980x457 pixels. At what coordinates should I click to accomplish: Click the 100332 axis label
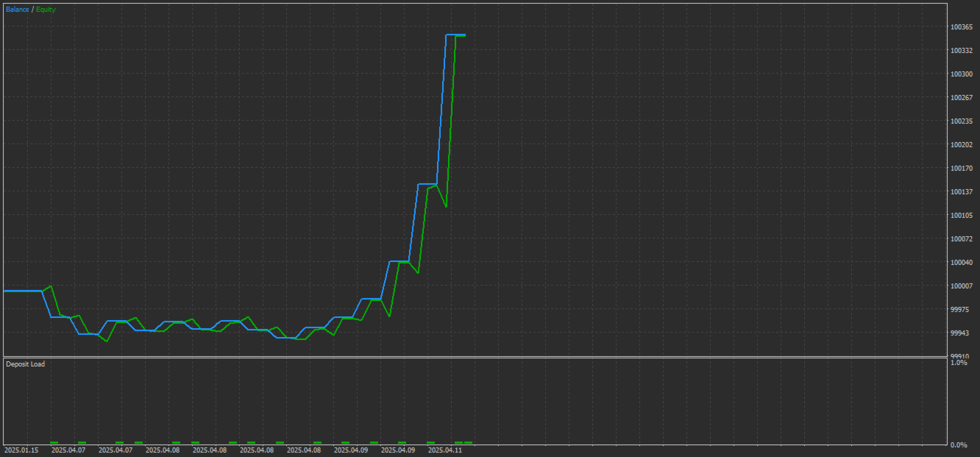click(x=962, y=51)
